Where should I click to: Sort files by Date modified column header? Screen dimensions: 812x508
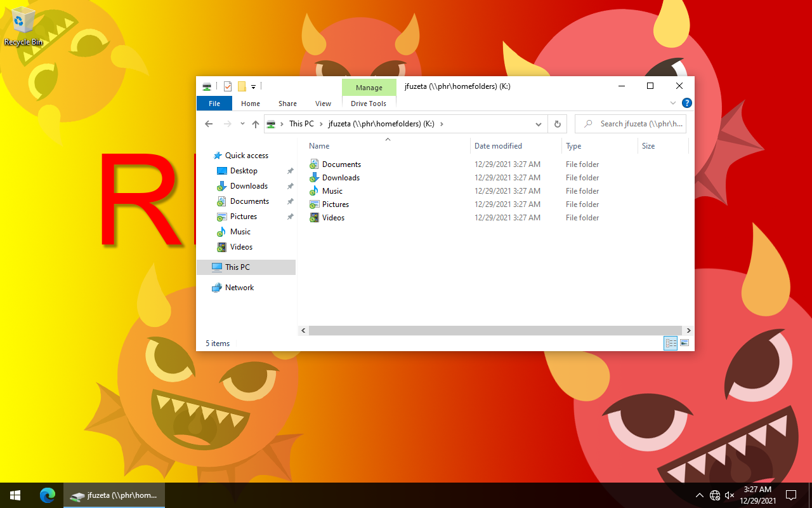click(498, 146)
